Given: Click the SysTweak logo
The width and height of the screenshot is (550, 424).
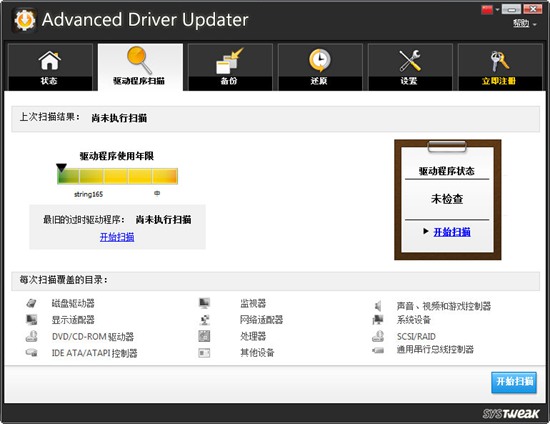Looking at the screenshot, I should click(x=510, y=413).
